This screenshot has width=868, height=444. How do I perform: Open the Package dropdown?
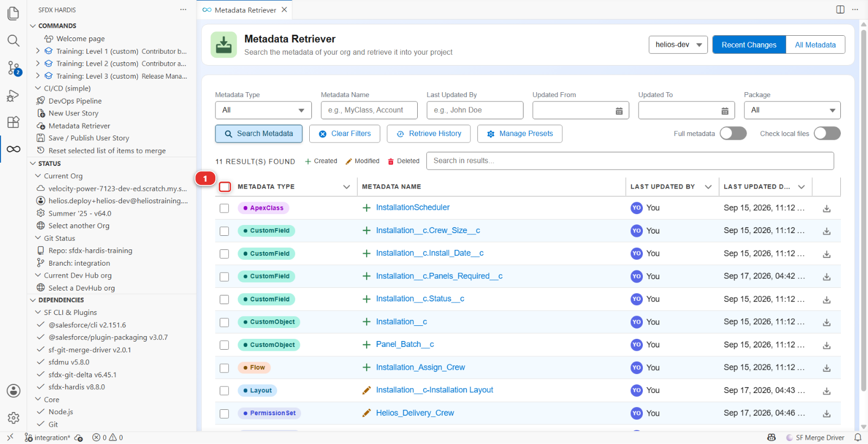(x=792, y=110)
